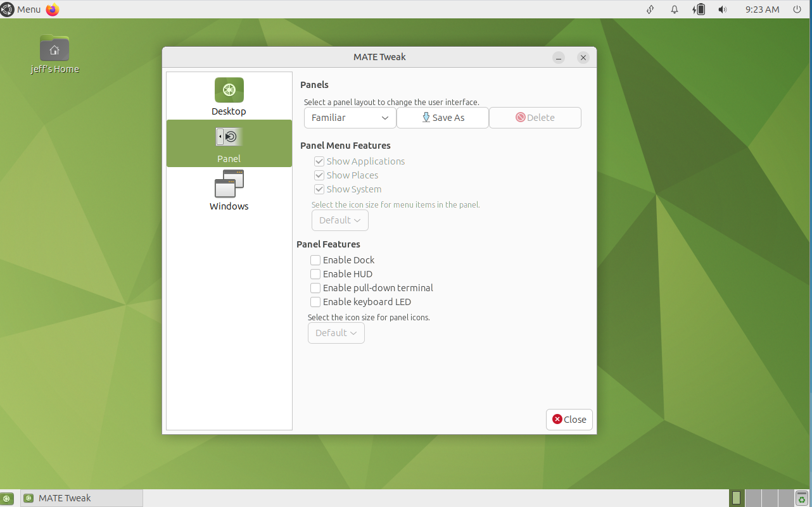Open the notifications bell icon
812x507 pixels.
tap(675, 9)
